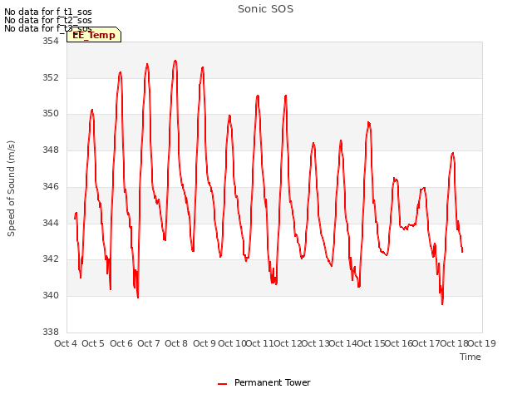The image size is (532, 399).
Task: Click the 340 y-axis tick label
Action: 51,296
